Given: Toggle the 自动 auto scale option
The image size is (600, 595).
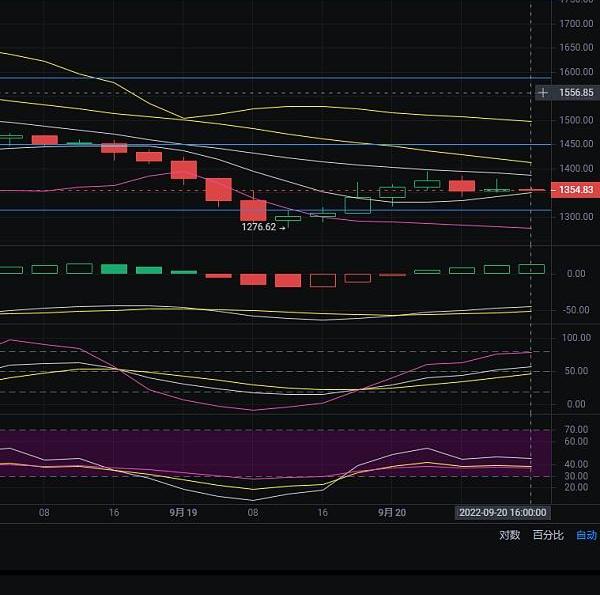Looking at the screenshot, I should pyautogui.click(x=585, y=535).
